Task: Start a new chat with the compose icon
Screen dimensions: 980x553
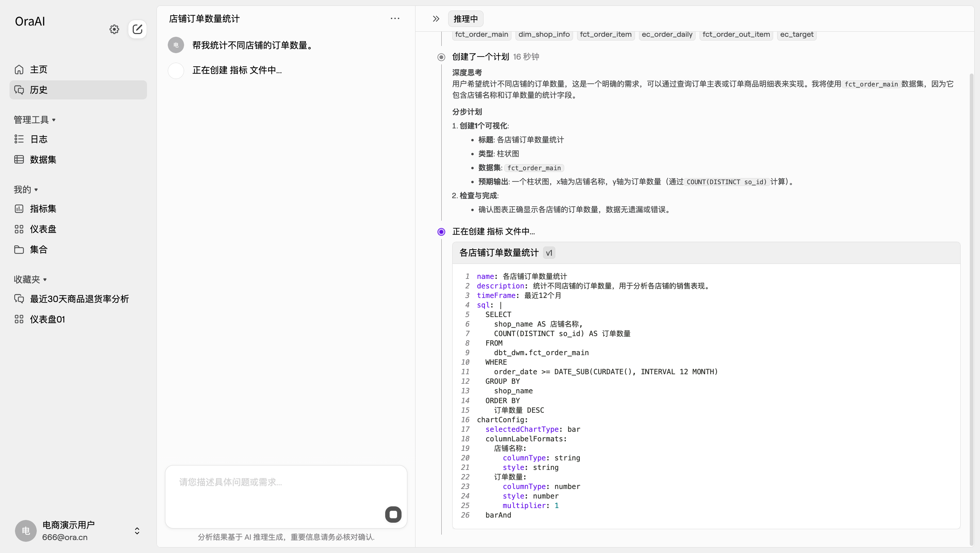Action: [137, 29]
